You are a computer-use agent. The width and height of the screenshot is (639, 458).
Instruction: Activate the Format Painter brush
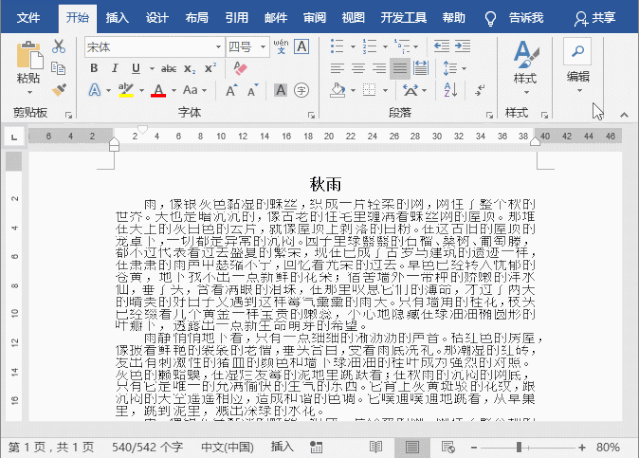click(59, 90)
